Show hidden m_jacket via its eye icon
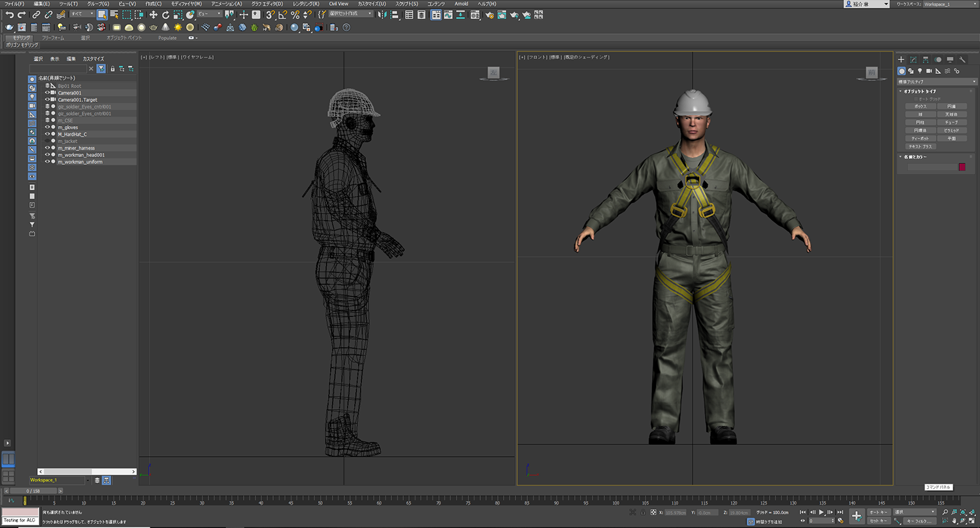Viewport: 980px width, 528px height. pyautogui.click(x=48, y=141)
